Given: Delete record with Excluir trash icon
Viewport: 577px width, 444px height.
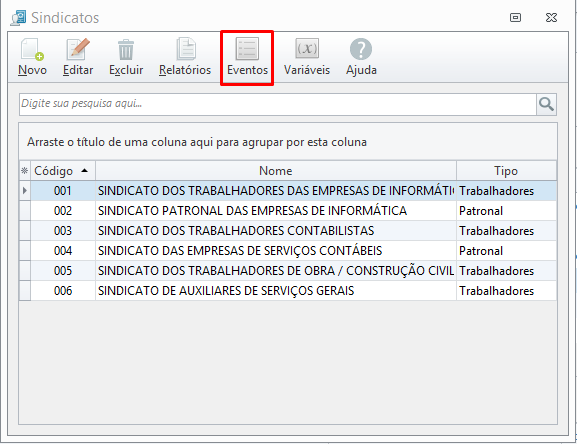Looking at the screenshot, I should tap(126, 57).
